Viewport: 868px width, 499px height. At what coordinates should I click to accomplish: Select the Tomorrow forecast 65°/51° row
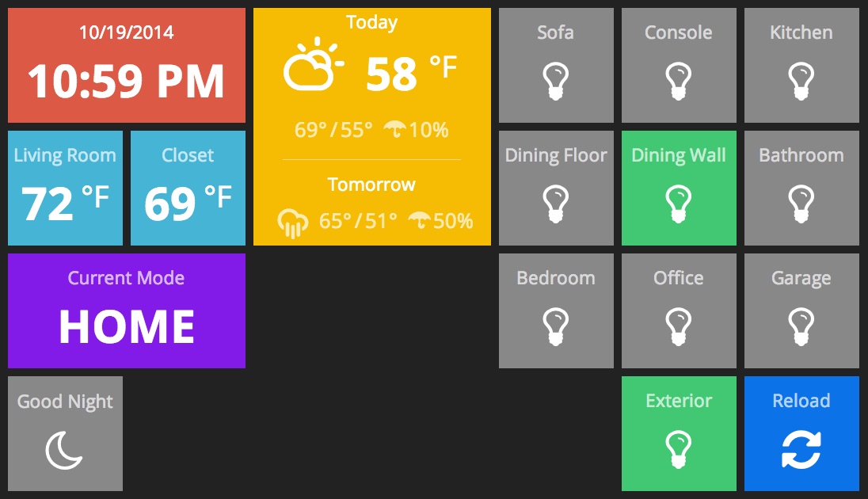(375, 222)
